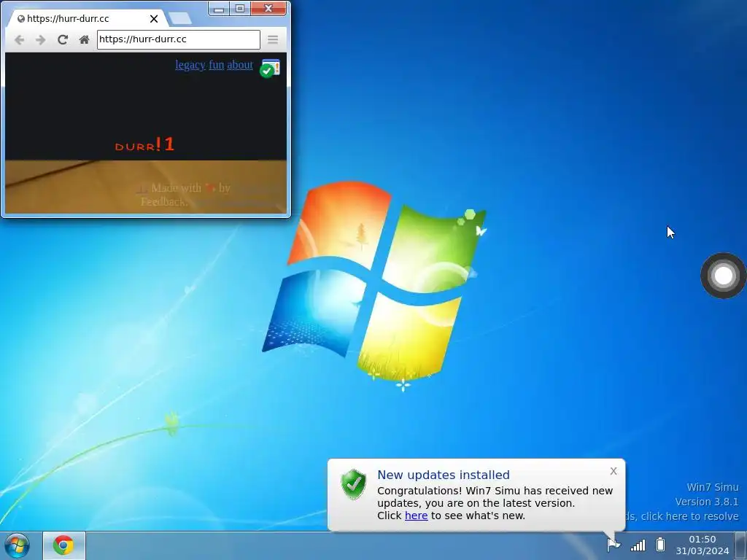Open a new browser tab

tap(180, 18)
